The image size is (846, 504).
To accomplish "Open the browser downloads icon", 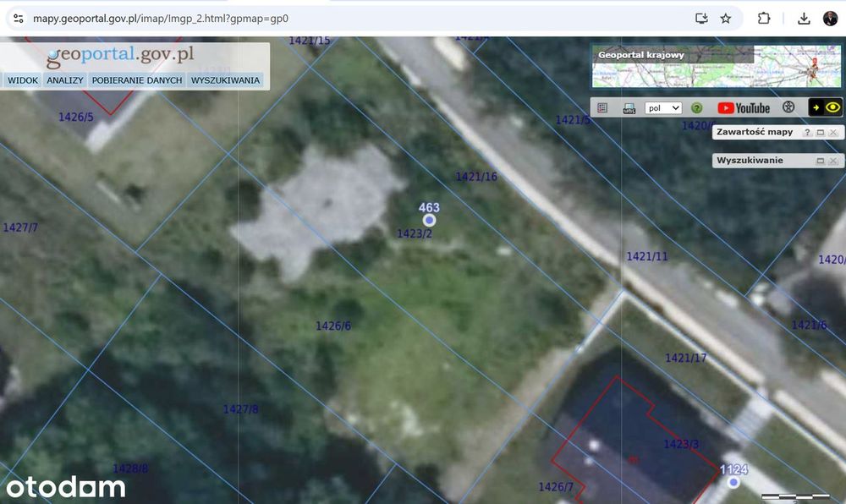I will 804,19.
